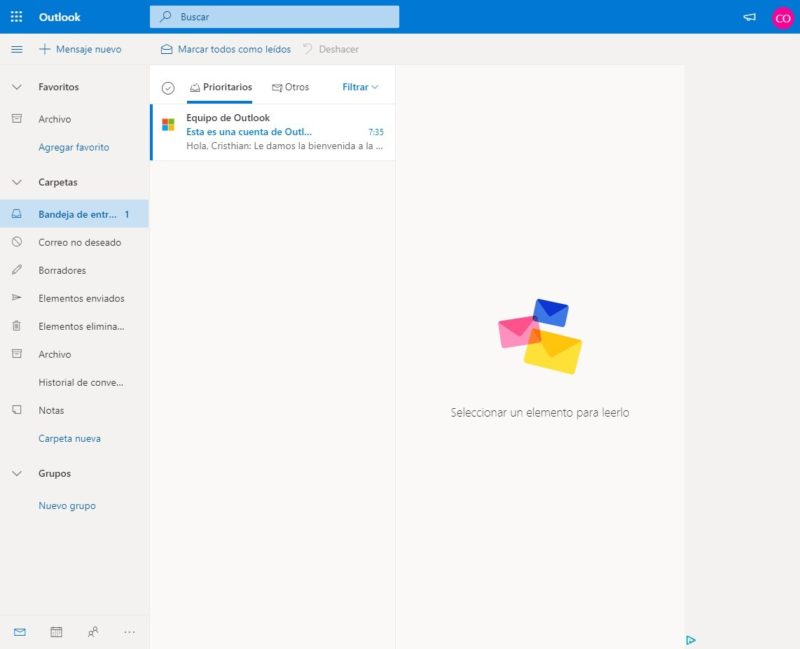Screen dimensions: 800x649
Task: Click the Outlook title in the header
Action: click(x=59, y=17)
